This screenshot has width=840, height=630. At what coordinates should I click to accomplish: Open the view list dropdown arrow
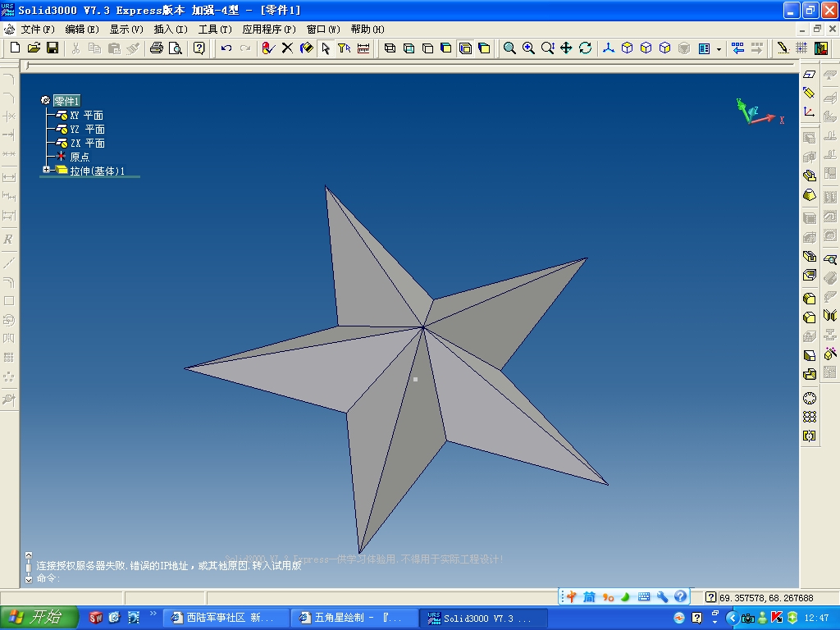pyautogui.click(x=719, y=48)
